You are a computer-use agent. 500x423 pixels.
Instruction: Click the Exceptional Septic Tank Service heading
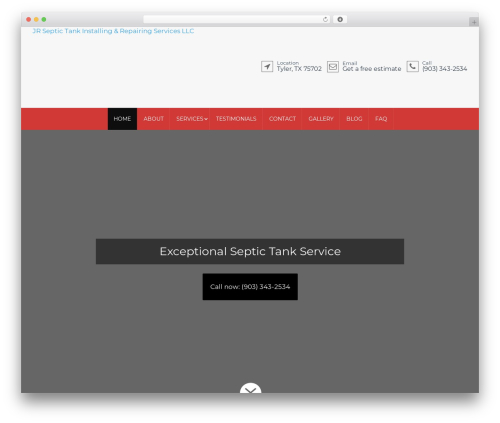(250, 251)
